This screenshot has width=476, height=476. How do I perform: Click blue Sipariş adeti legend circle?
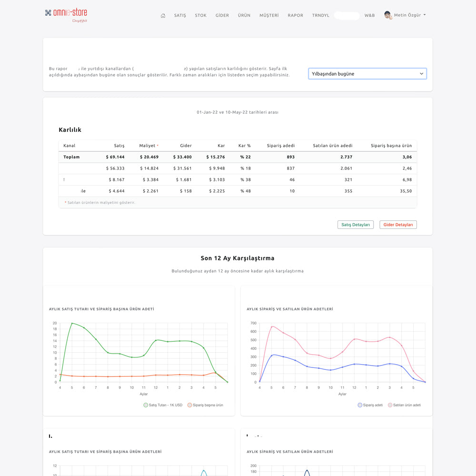click(x=359, y=405)
